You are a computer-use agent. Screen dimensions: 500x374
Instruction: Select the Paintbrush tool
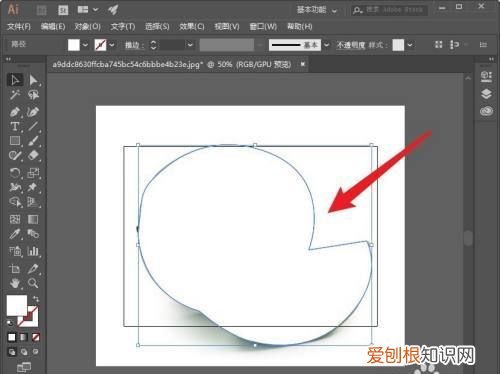[33, 141]
